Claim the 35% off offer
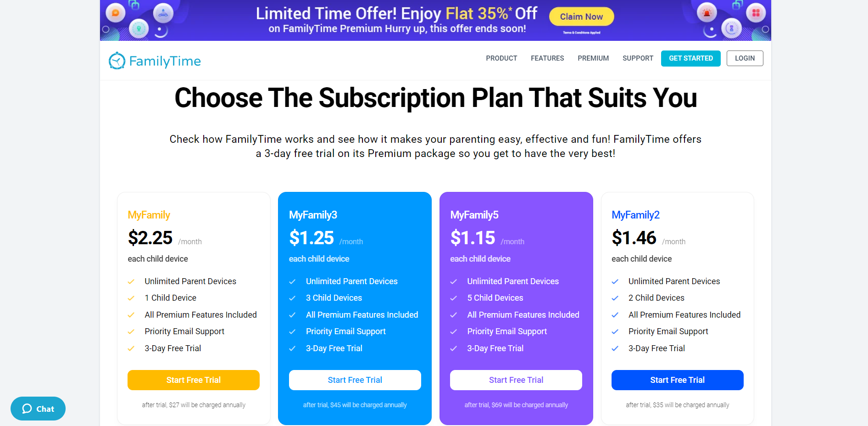868x426 pixels. tap(581, 17)
